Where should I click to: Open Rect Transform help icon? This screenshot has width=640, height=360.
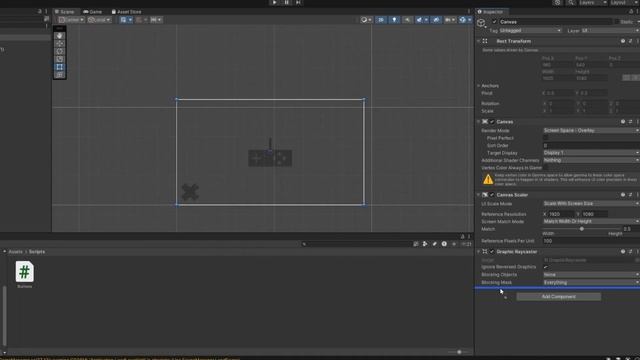623,41
